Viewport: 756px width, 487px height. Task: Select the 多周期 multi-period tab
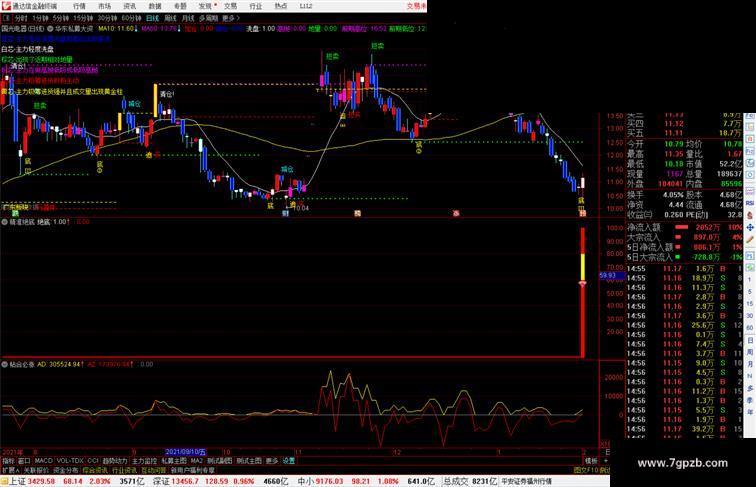click(x=208, y=18)
